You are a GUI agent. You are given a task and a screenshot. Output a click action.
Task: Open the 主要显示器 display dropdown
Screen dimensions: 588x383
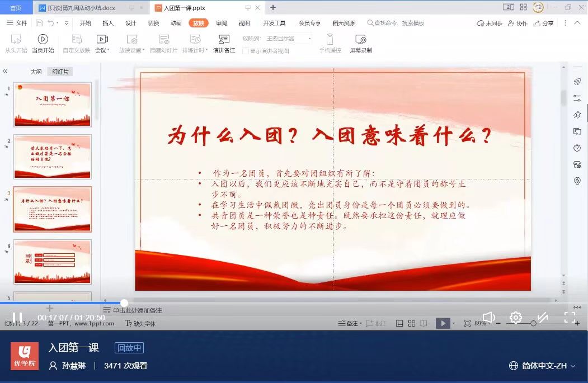click(x=288, y=39)
